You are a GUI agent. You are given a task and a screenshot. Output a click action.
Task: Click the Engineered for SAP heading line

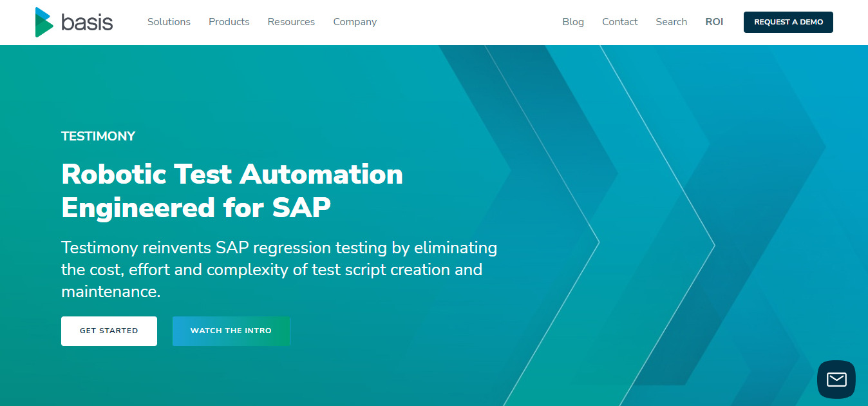coord(196,208)
